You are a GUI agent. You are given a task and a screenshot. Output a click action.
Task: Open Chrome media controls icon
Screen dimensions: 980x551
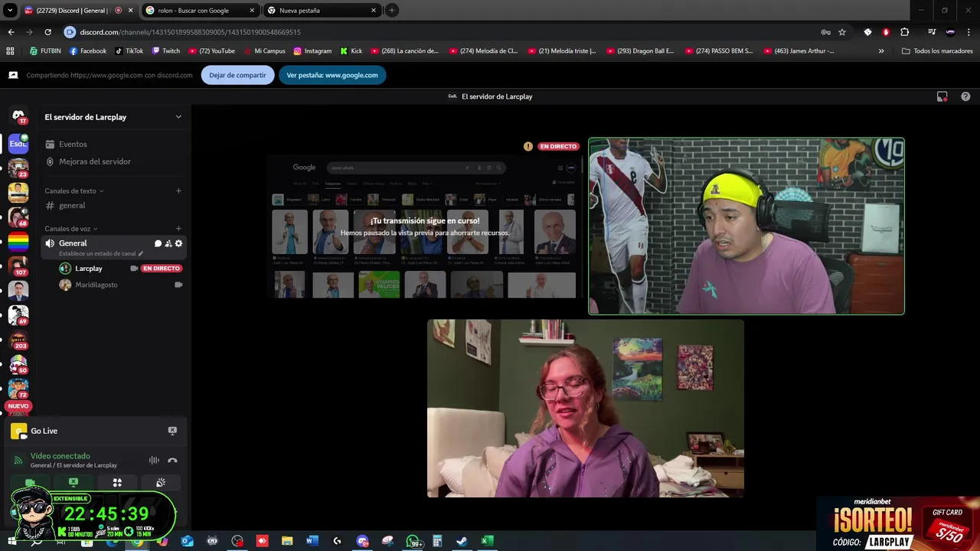tap(932, 32)
